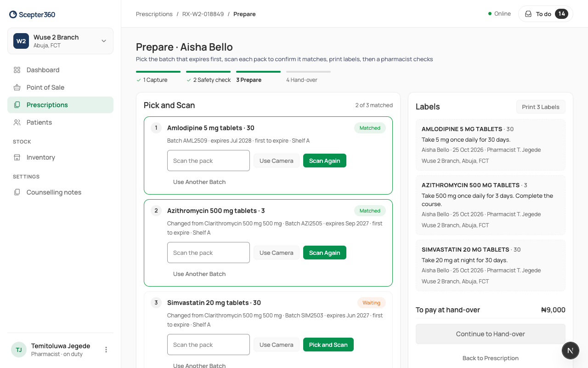
Task: Click the Online status indicator
Action: point(499,14)
